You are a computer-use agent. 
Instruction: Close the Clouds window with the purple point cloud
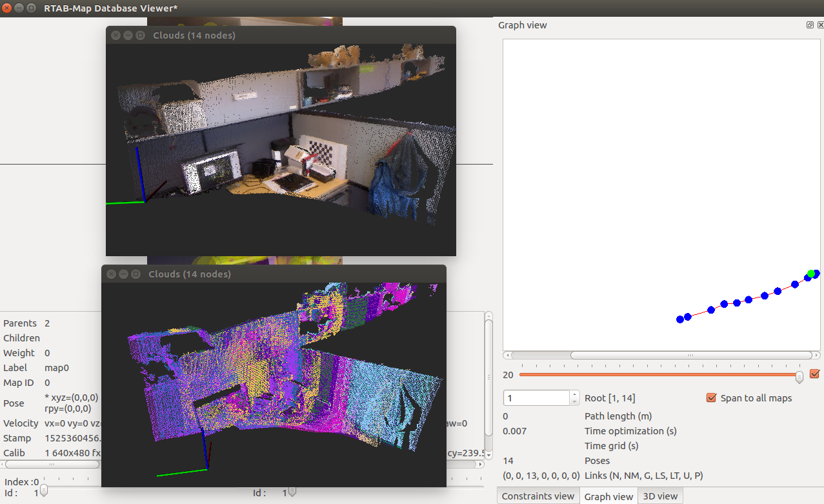pos(111,274)
